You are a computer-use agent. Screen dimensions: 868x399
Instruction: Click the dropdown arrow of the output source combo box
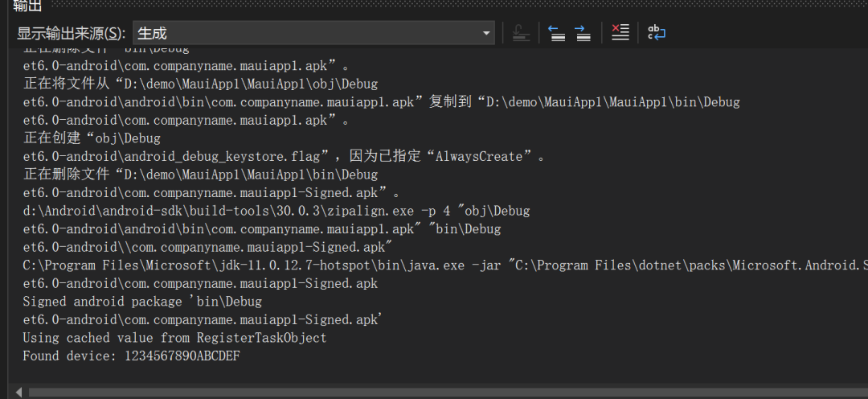click(x=486, y=33)
